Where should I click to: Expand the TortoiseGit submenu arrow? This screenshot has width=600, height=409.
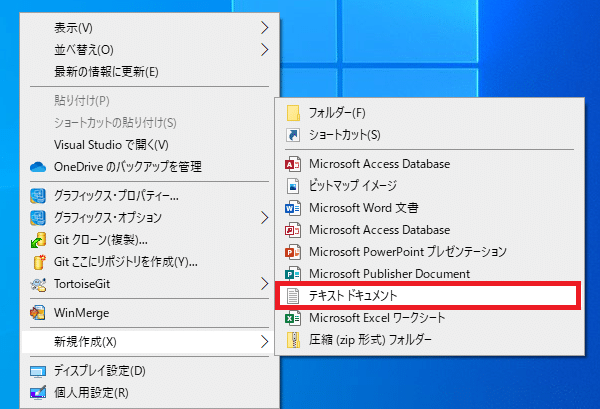pos(264,284)
